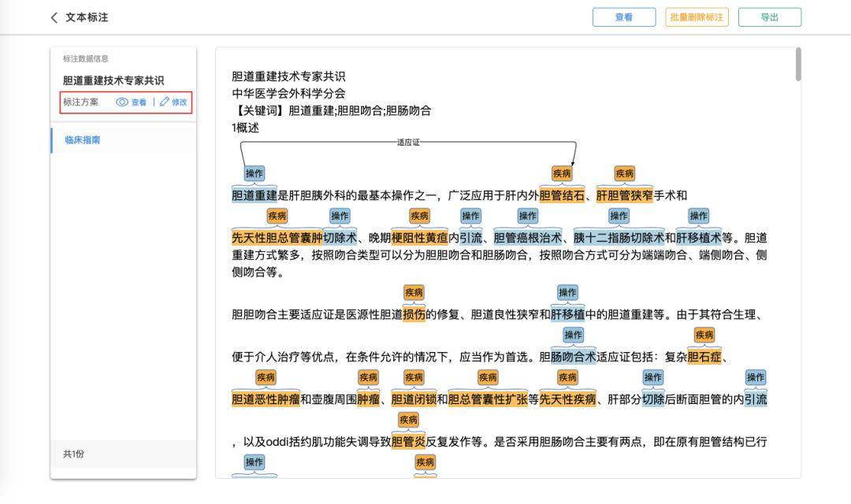Click the 疾病 tag above 胆石症
The image size is (851, 504).
[703, 335]
